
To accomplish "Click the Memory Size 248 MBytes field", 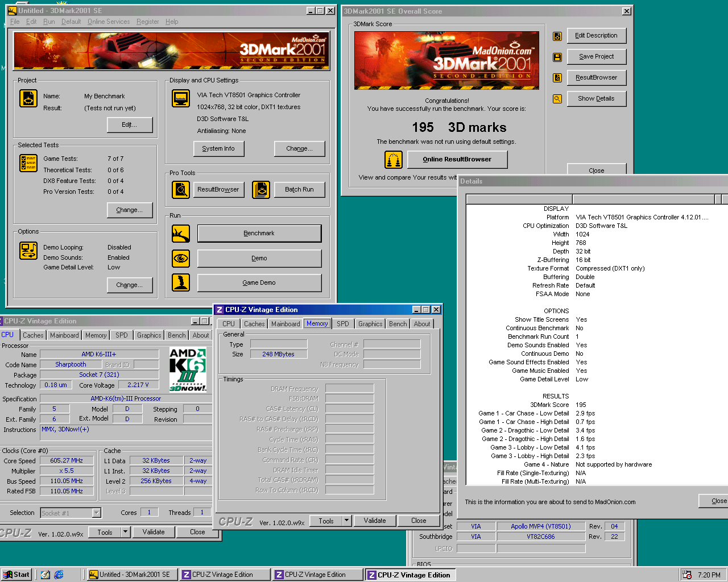I will point(279,354).
